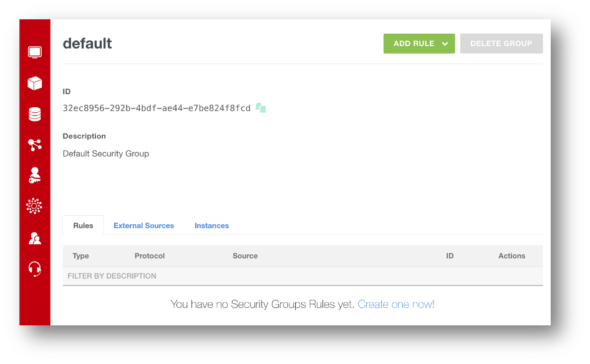Open the Team members icon in the sidebar
This screenshot has height=364, width=590.
[x=35, y=238]
